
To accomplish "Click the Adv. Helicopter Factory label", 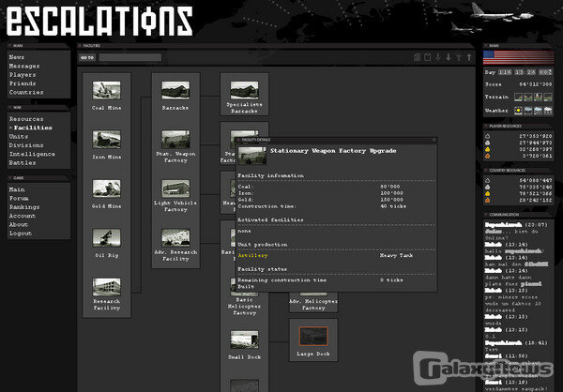I will tap(313, 305).
